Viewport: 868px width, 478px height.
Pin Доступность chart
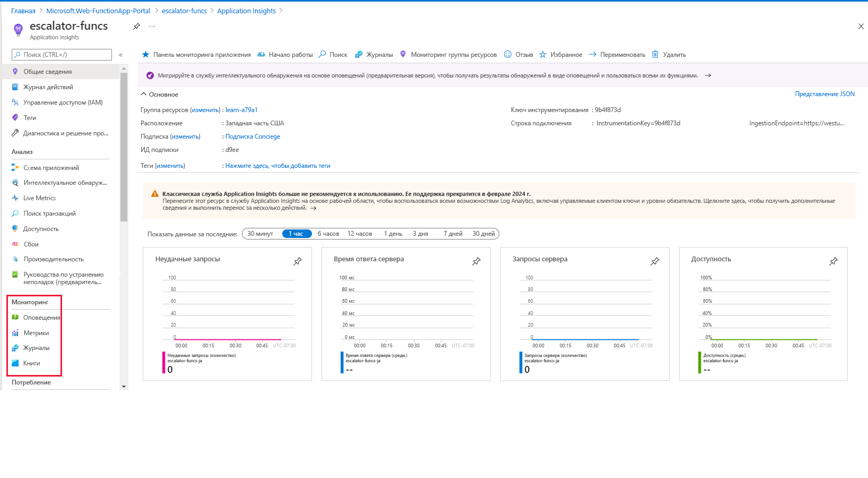click(x=834, y=261)
